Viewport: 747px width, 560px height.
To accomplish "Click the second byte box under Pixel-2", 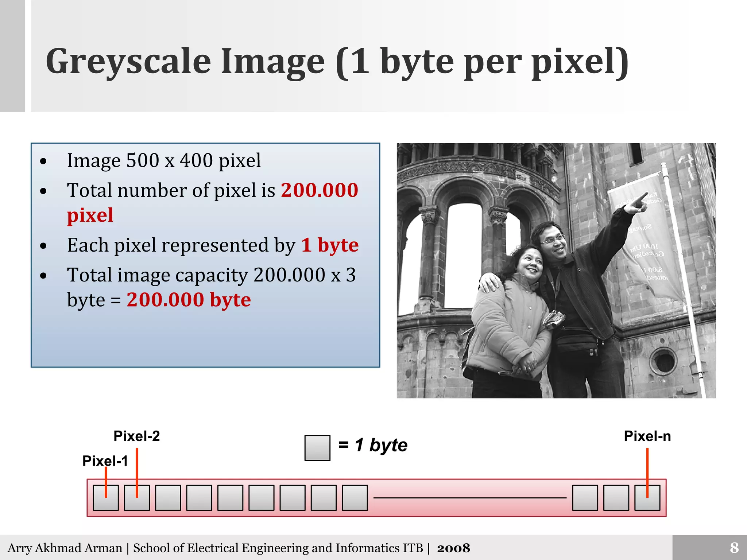I will click(x=137, y=498).
